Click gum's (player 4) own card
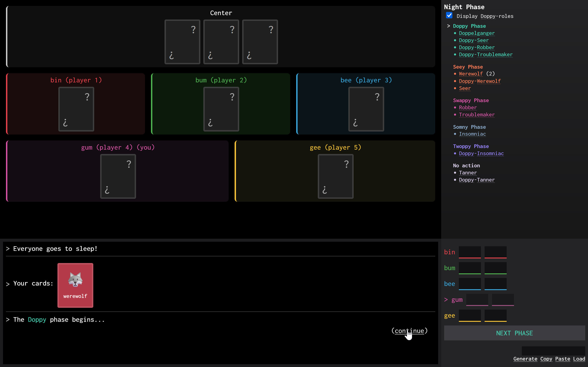The image size is (588, 367). coord(118,176)
